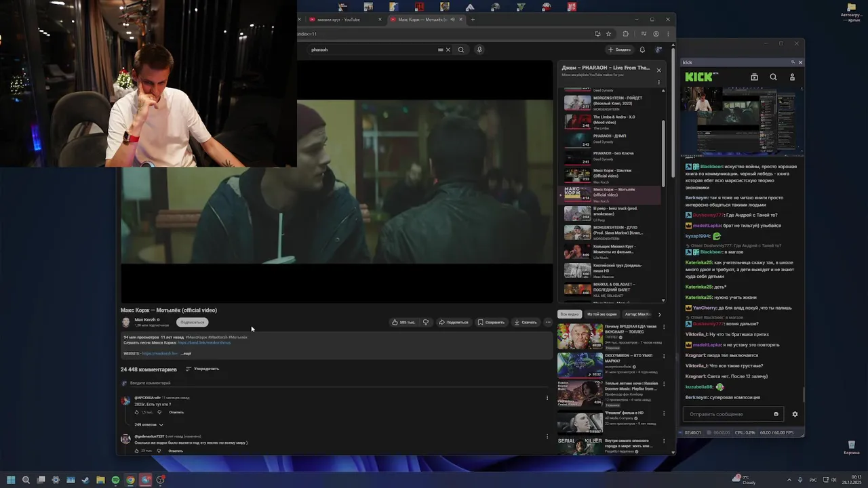Open the Cloudy weather widget in taskbar
The width and height of the screenshot is (868, 488).
[x=745, y=480]
